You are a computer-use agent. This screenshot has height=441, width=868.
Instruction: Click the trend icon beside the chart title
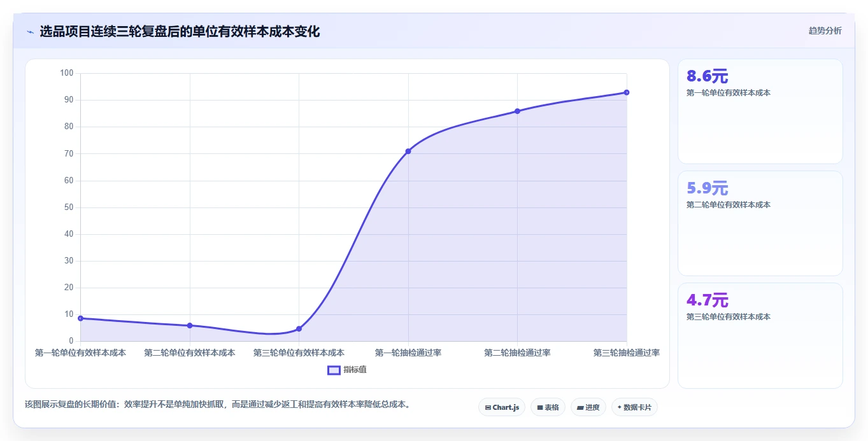(x=30, y=31)
